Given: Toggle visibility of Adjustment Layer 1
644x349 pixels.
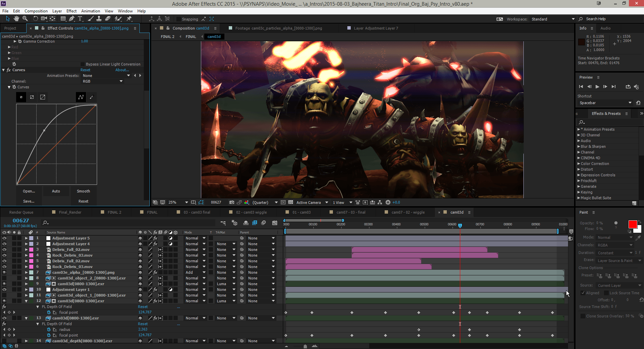Looking at the screenshot, I should 4,290.
